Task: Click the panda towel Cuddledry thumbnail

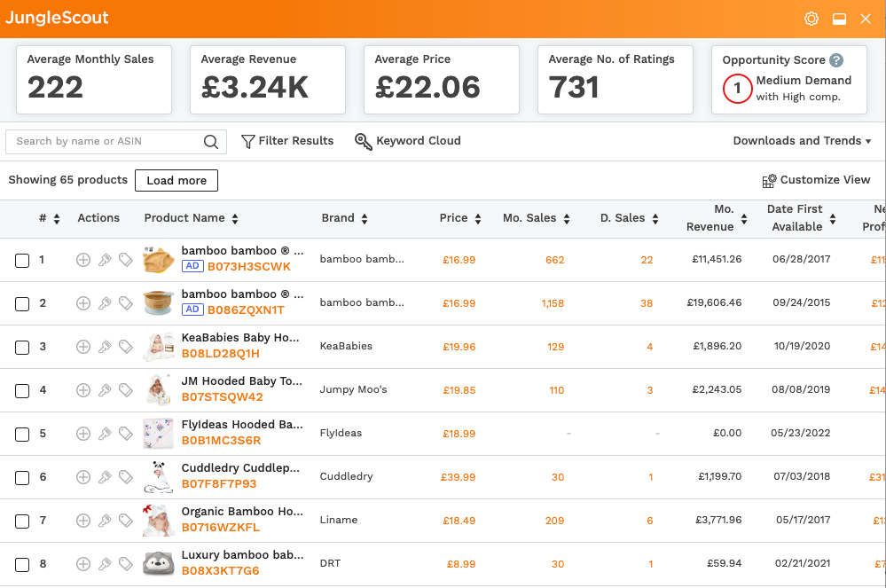Action: click(159, 477)
